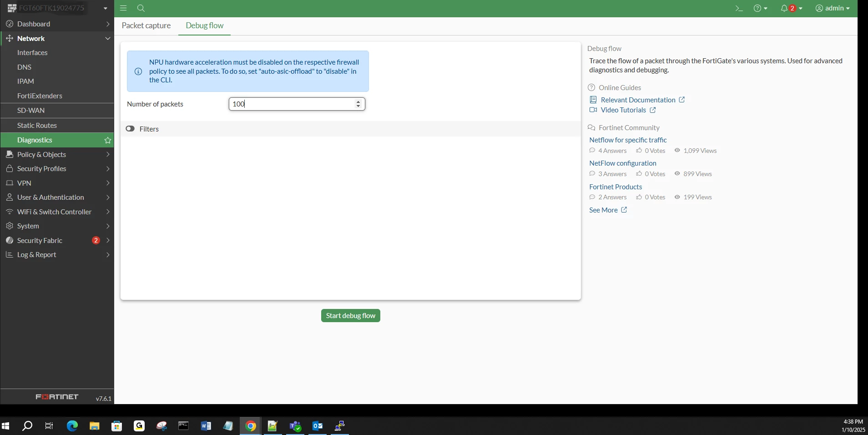Click the Security Profiles lock icon

click(x=10, y=168)
